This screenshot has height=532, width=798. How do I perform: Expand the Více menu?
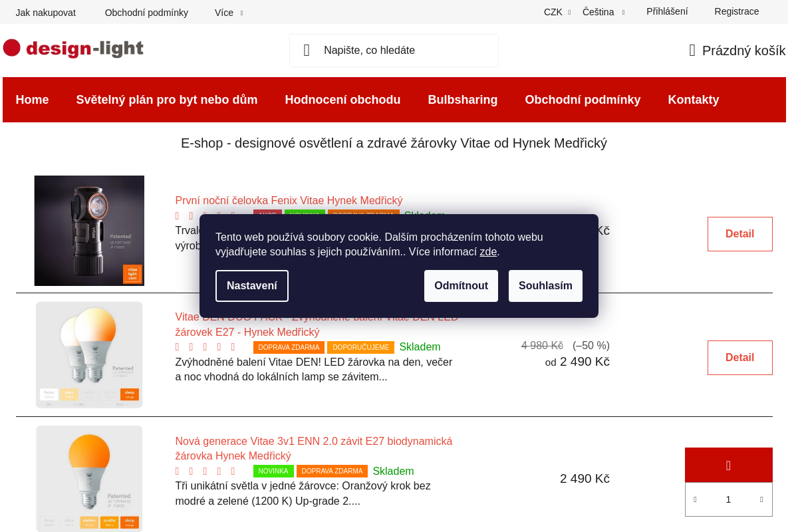pyautogui.click(x=228, y=13)
